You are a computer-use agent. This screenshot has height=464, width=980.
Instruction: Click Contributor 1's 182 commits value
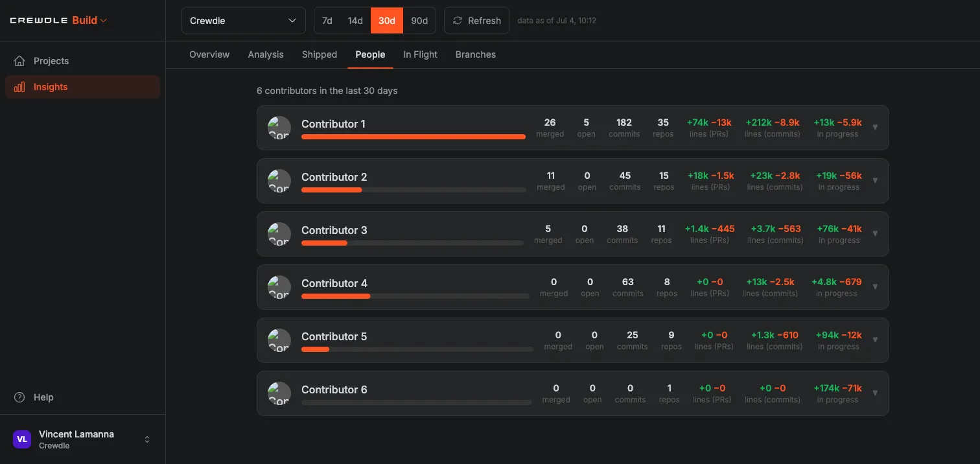tap(624, 122)
